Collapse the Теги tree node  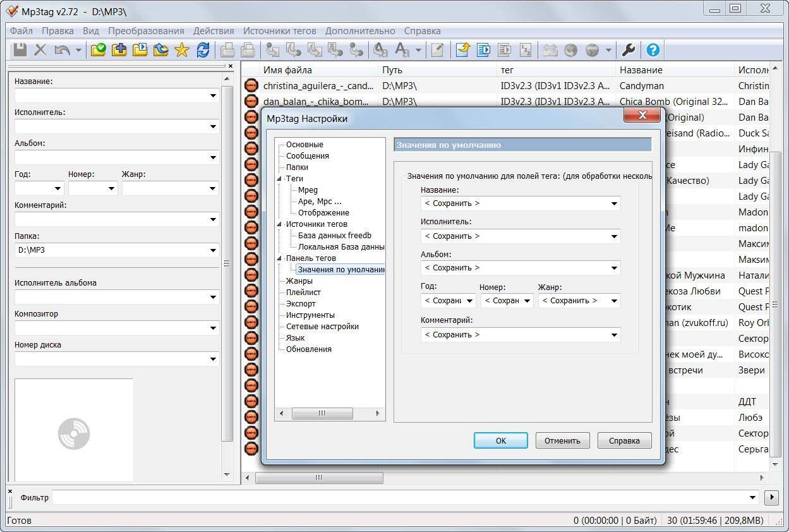280,179
